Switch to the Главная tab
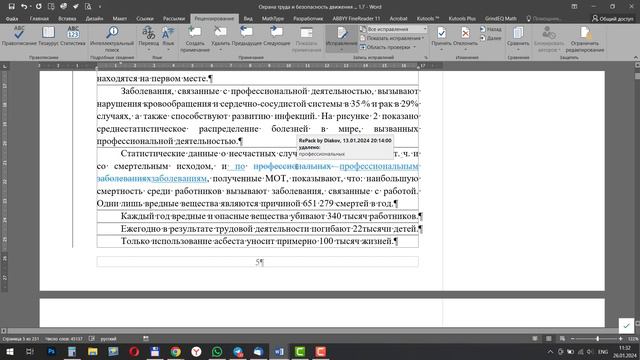 point(39,19)
